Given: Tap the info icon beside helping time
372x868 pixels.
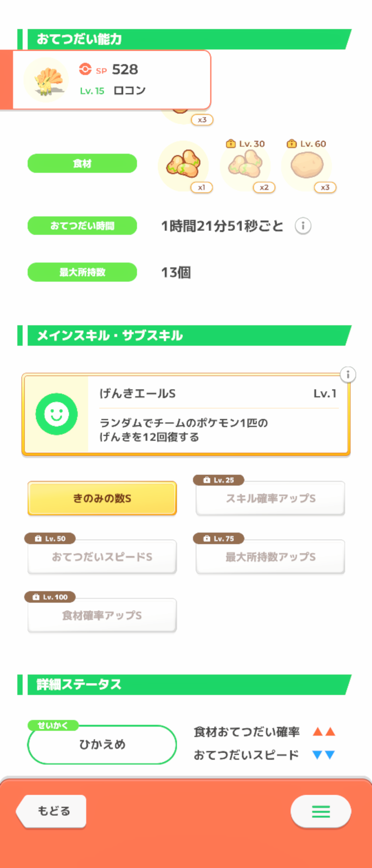Looking at the screenshot, I should [303, 226].
